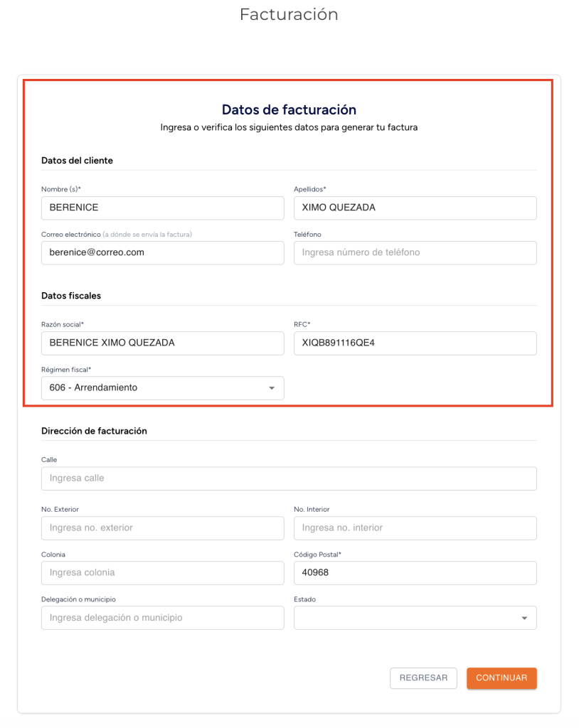Focus the Apellidos field with XIMO QUEZADA
The height and width of the screenshot is (728, 579).
tap(415, 208)
